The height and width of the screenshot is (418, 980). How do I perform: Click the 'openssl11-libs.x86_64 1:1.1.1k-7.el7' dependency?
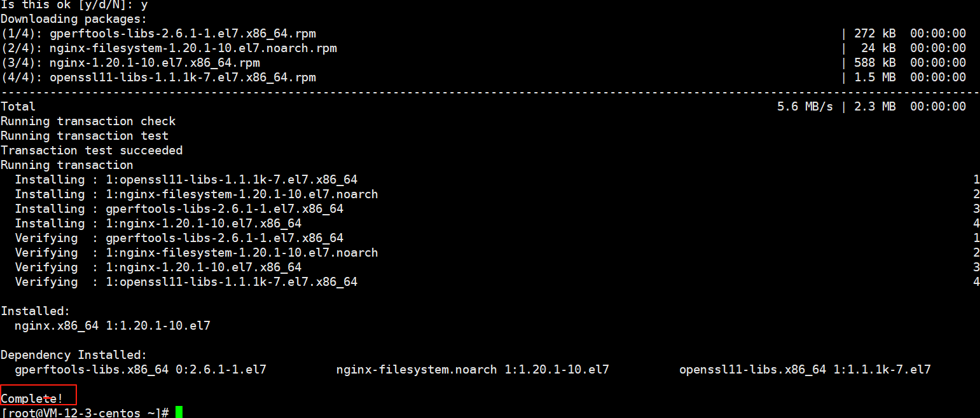coord(805,370)
